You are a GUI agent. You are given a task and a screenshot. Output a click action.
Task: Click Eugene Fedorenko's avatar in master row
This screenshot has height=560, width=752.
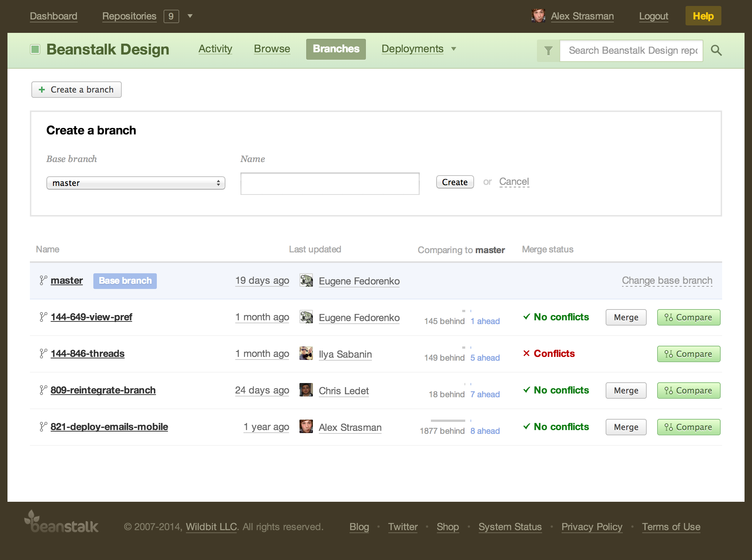[306, 280]
